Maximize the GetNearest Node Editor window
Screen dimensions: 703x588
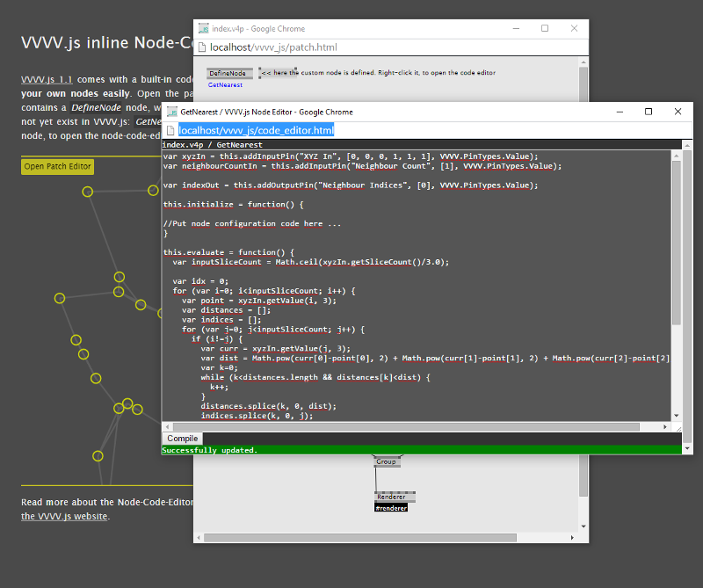point(649,112)
